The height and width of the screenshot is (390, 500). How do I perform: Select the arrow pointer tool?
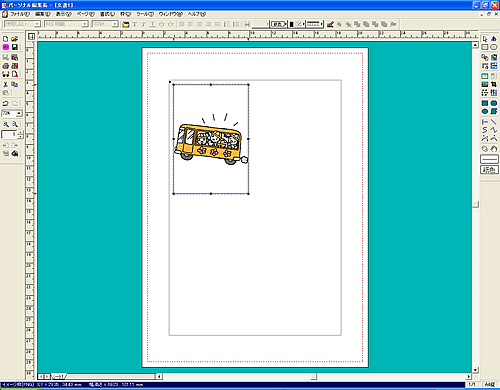(x=485, y=39)
